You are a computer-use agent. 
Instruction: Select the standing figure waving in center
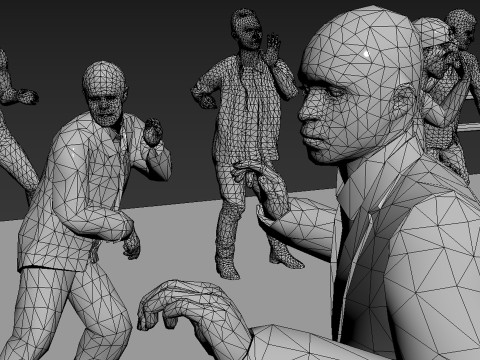(248, 143)
